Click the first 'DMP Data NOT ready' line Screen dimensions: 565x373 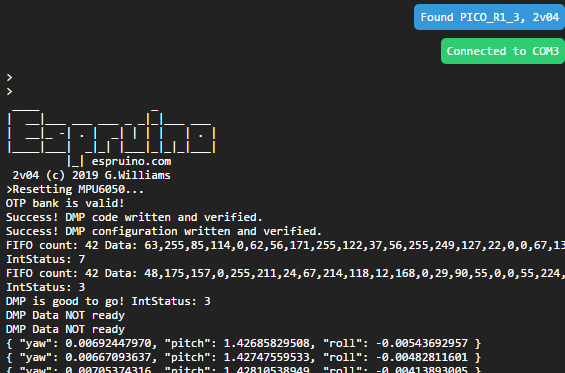65,315
